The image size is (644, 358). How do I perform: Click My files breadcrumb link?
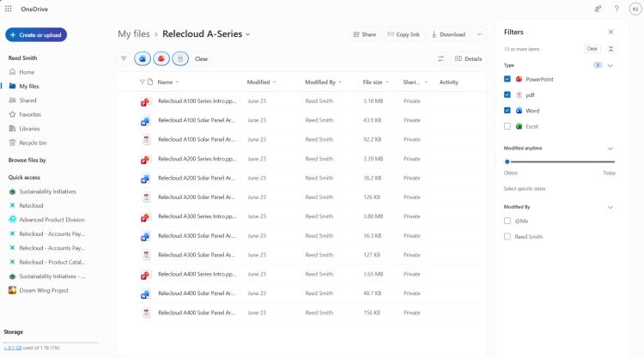[x=134, y=34]
